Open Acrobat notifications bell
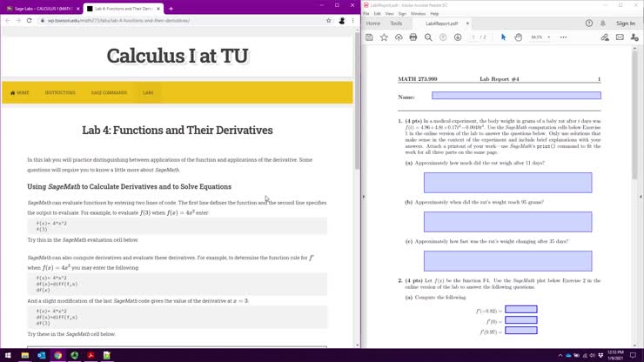 [x=605, y=23]
